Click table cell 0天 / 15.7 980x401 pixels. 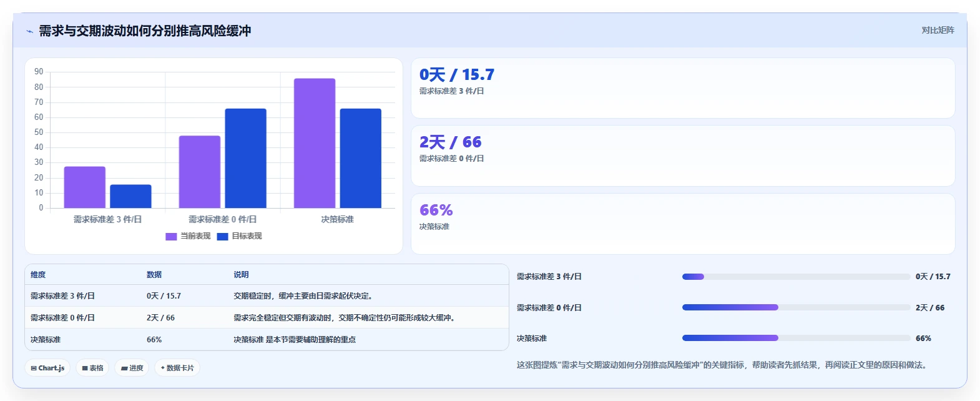164,296
